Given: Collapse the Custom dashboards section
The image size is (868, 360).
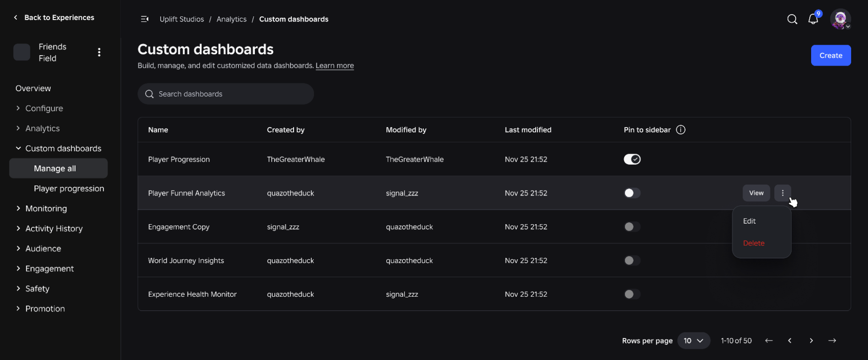Looking at the screenshot, I should click(58, 149).
